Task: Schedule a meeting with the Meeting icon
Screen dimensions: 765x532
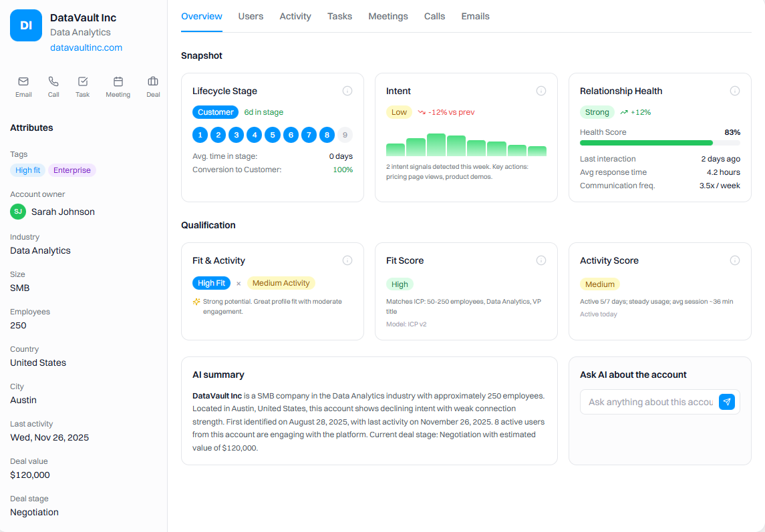Action: [118, 86]
